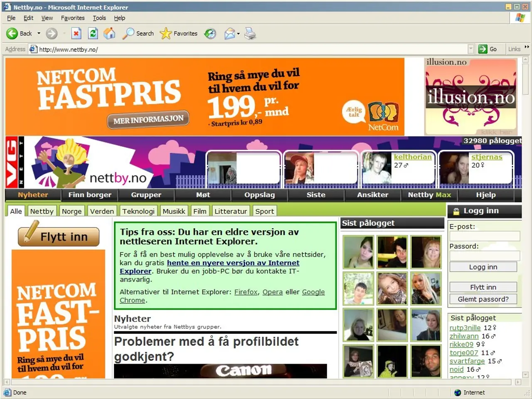This screenshot has width=532, height=399.
Task: Click the Print icon in toolbar
Action: 250,34
